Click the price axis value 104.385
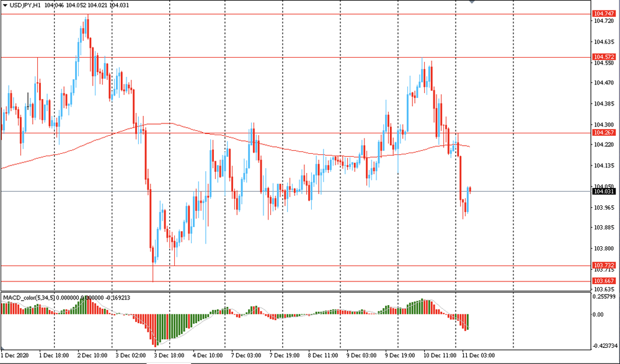This screenshot has width=620, height=364. [603, 104]
